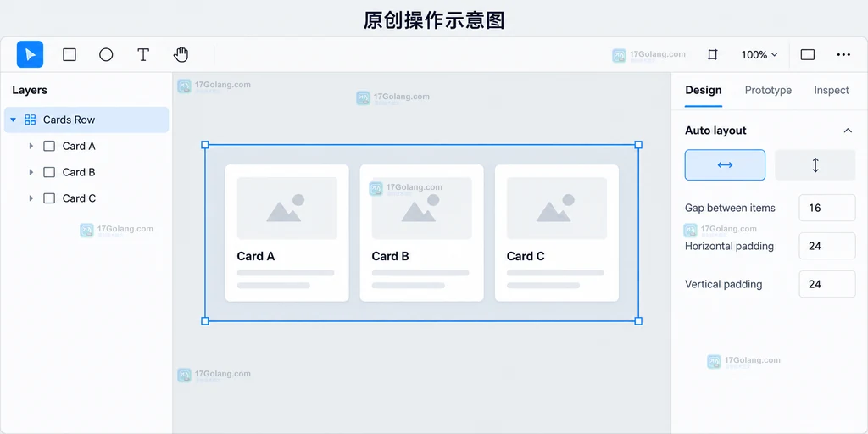Screen dimensions: 868x434
Task: Click the bottom-left selection handle
Action: (x=205, y=321)
